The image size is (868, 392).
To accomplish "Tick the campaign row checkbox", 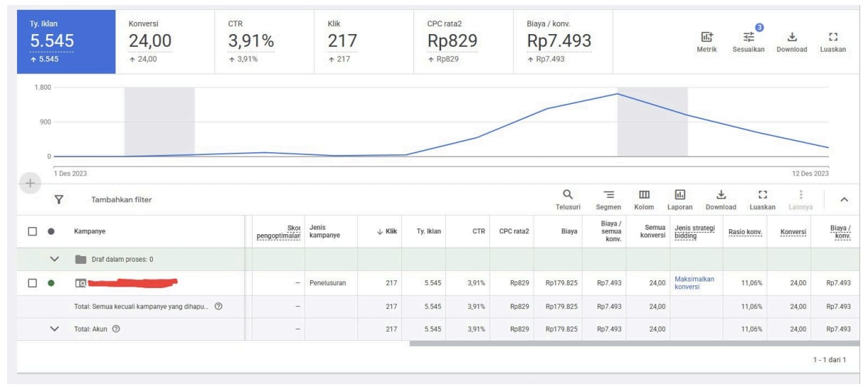I will [31, 283].
